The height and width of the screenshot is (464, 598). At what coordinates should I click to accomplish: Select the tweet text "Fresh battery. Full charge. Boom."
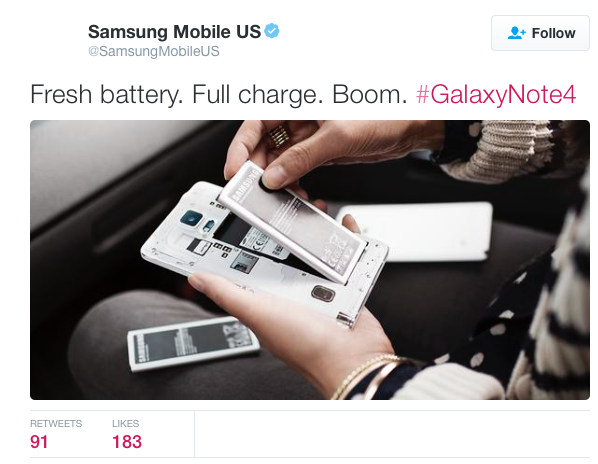pyautogui.click(x=219, y=94)
